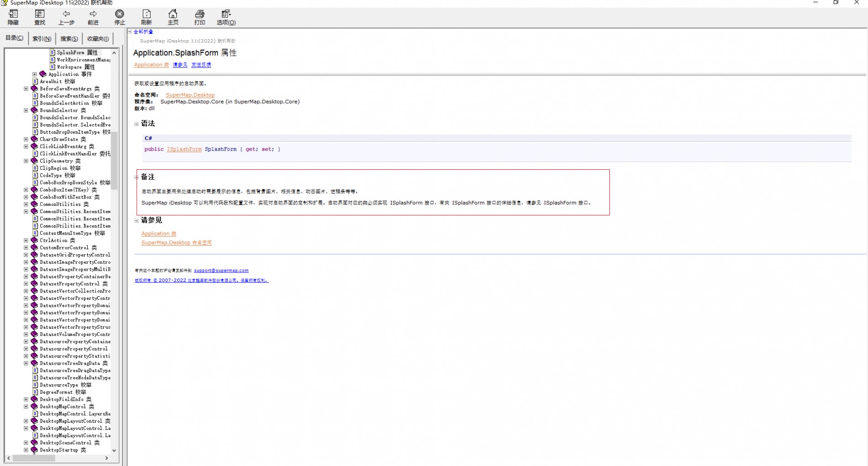868x466 pixels.
Task: Click the tree vertical scrollbar thumb
Action: click(114, 161)
